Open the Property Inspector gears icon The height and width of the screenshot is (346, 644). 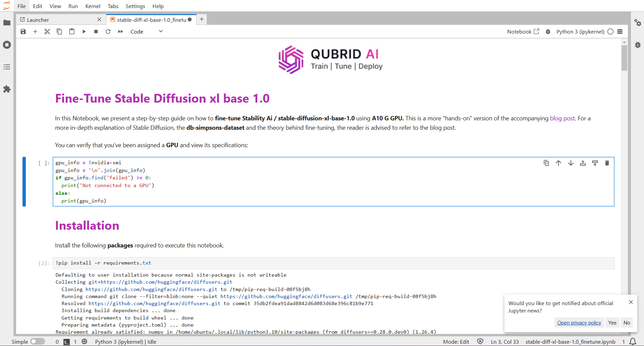638,23
